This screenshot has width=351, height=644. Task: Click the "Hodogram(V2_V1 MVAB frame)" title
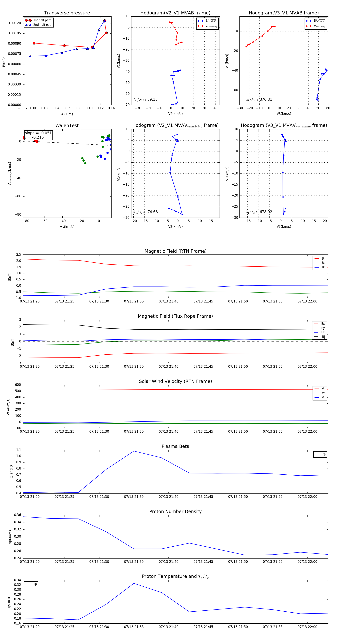point(175,13)
